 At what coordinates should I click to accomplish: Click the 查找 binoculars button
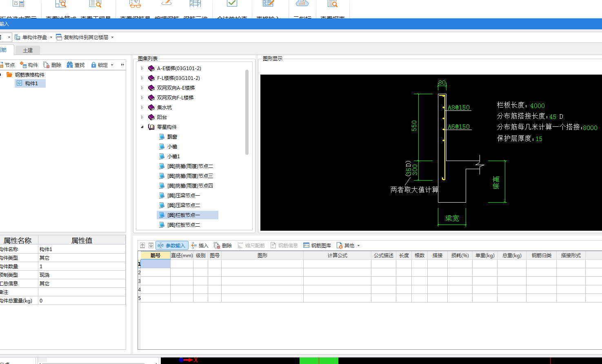[76, 65]
